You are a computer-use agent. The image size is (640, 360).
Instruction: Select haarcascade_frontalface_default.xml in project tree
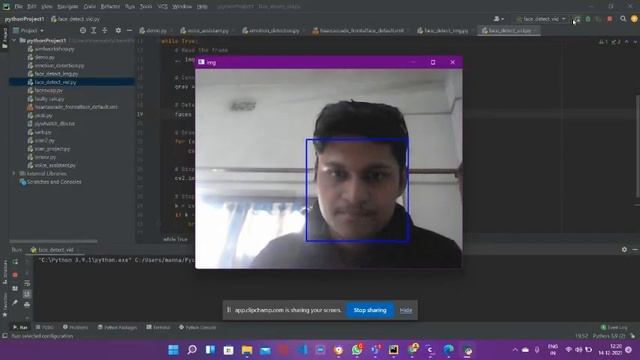(x=73, y=107)
